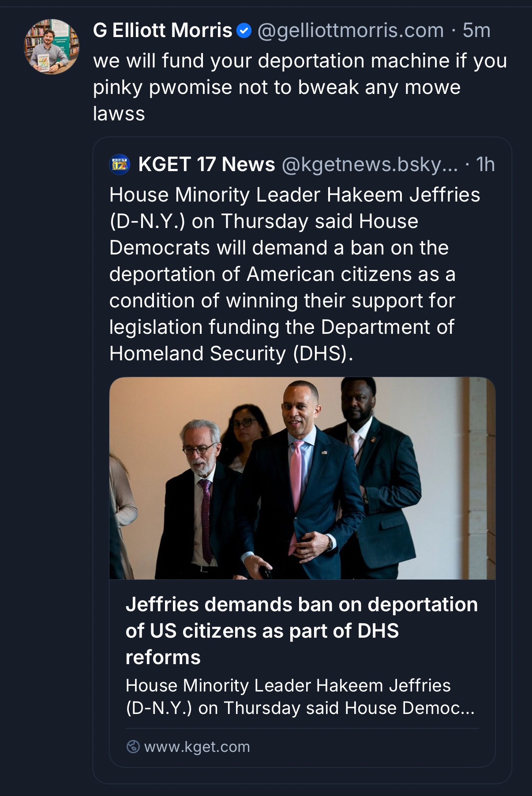
Task: Open G Elliott Morris's profile avatar
Action: (x=52, y=46)
